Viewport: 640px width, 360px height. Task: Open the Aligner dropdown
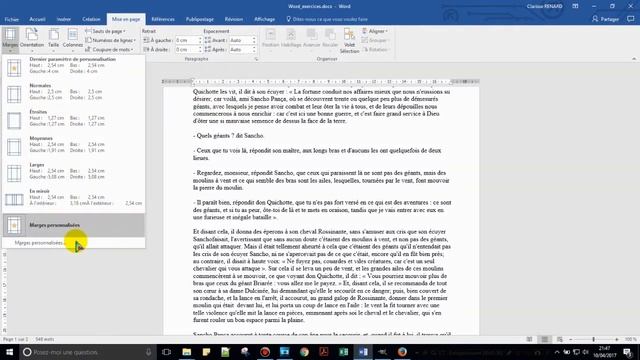(375, 31)
